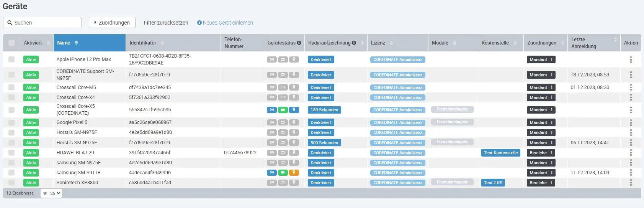
Task: Check the Sonimtech XP8800 row checkbox
Action: (11, 183)
